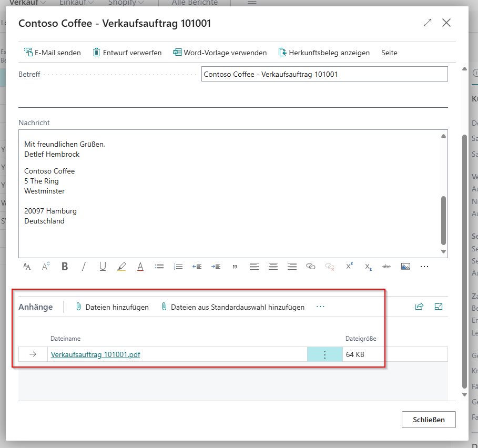The image size is (478, 448).
Task: Click Schließen button
Action: coord(429,420)
